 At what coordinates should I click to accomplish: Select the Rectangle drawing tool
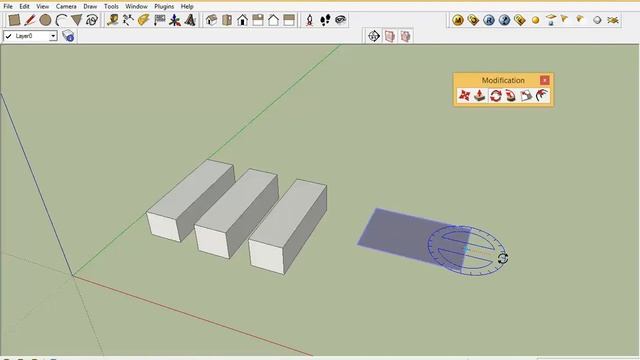[14, 20]
